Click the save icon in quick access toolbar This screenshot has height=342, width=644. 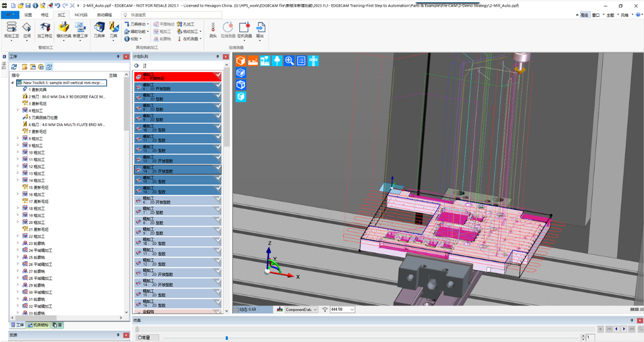click(28, 6)
